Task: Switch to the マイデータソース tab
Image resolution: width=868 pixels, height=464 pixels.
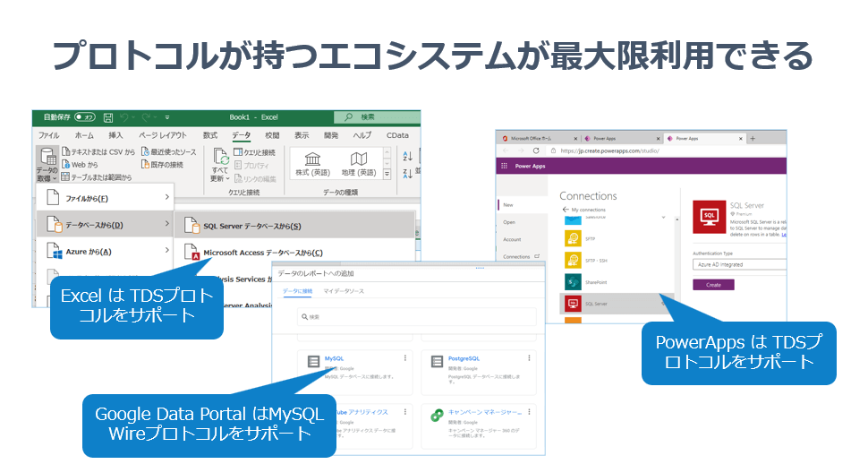Action: [344, 291]
